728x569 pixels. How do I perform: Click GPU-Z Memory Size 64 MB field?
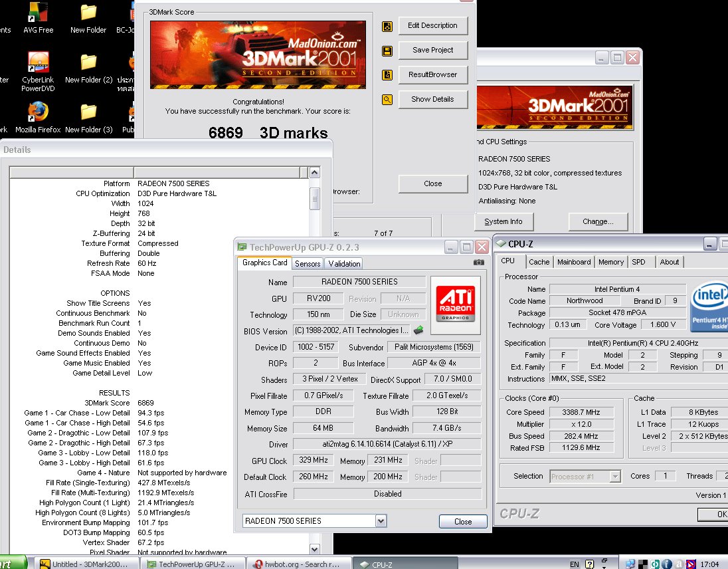323,428
